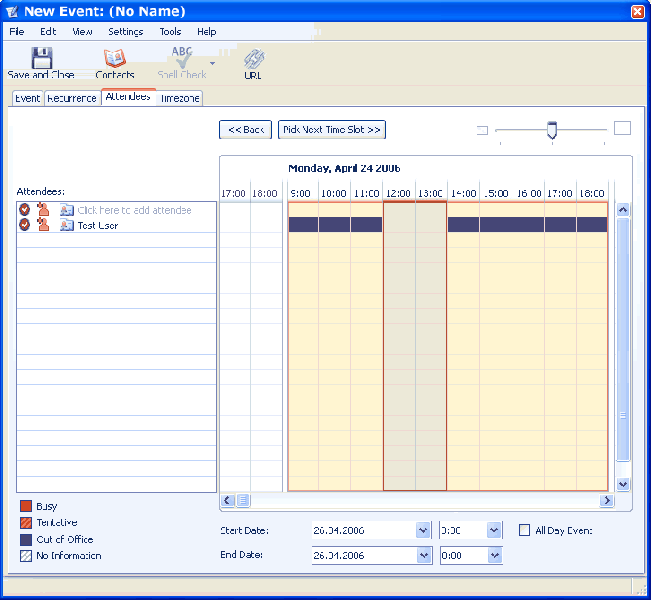Click the Out of Office bar at 10:00

click(334, 225)
